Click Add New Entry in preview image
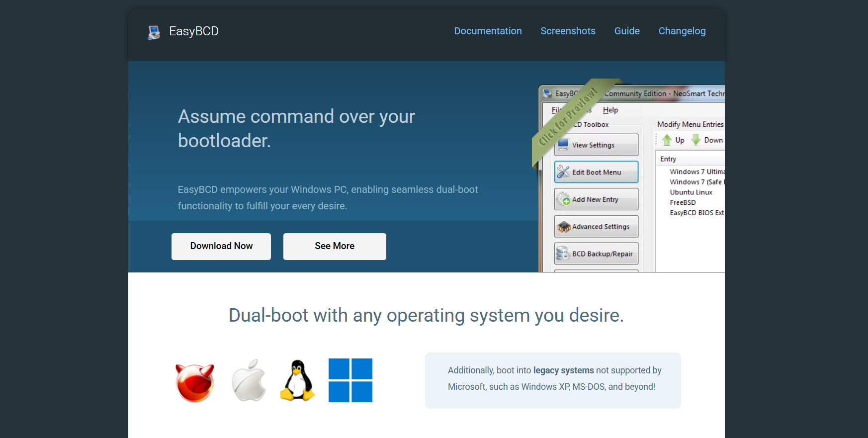Image resolution: width=868 pixels, height=438 pixels. (x=596, y=199)
